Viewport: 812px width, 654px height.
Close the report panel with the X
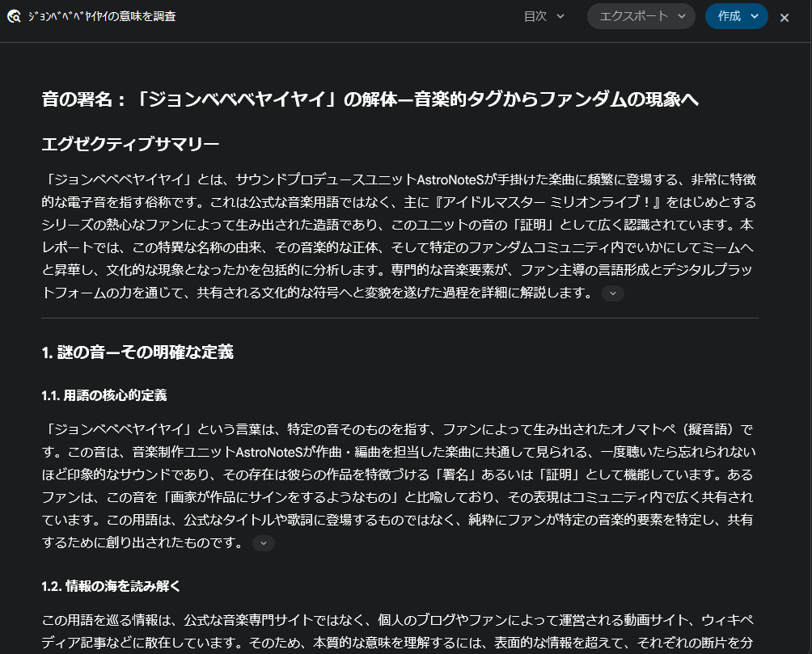pyautogui.click(x=784, y=18)
